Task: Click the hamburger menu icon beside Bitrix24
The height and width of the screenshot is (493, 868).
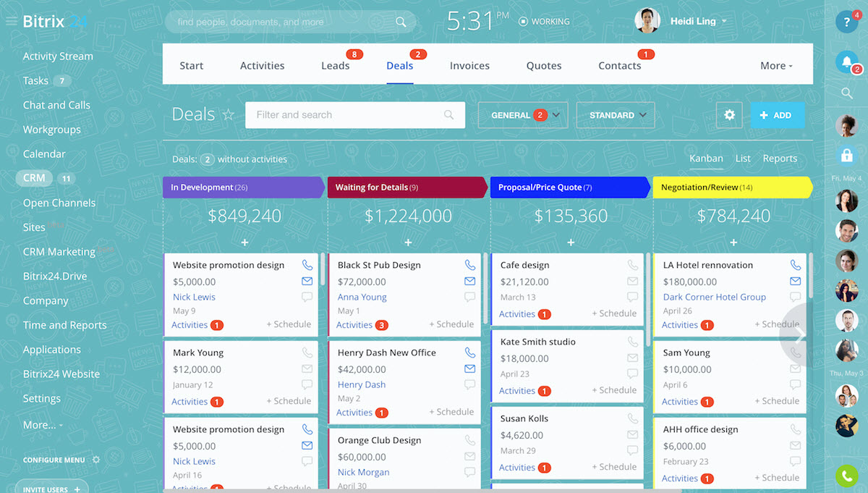Action: coord(11,22)
